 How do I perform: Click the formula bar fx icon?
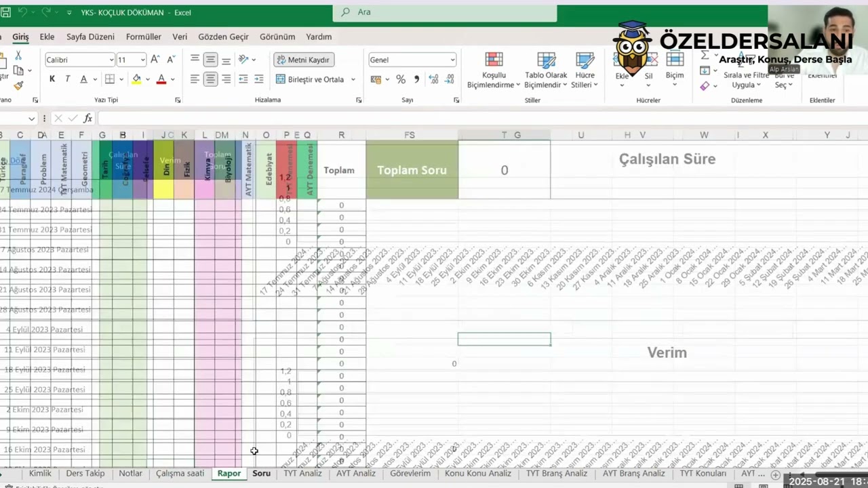click(87, 119)
